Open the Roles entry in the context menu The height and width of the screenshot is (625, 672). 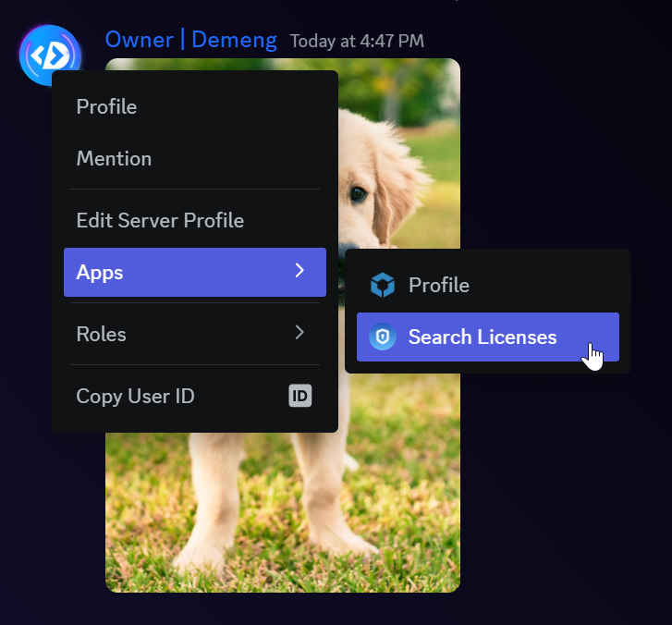coord(102,334)
